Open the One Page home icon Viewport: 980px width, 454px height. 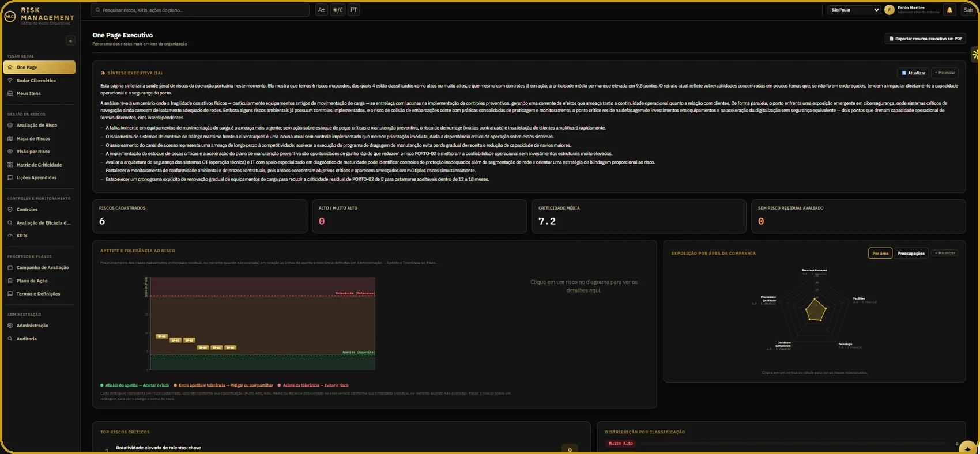click(x=10, y=67)
